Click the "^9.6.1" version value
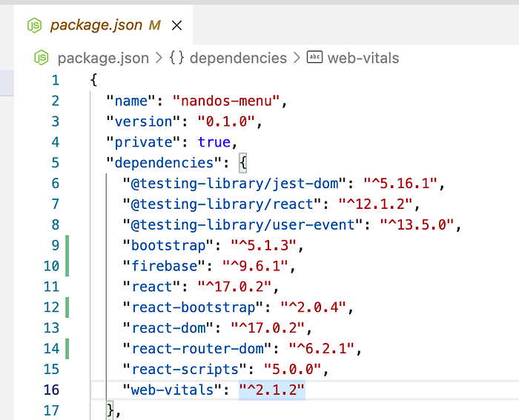519x420 pixels. point(255,266)
